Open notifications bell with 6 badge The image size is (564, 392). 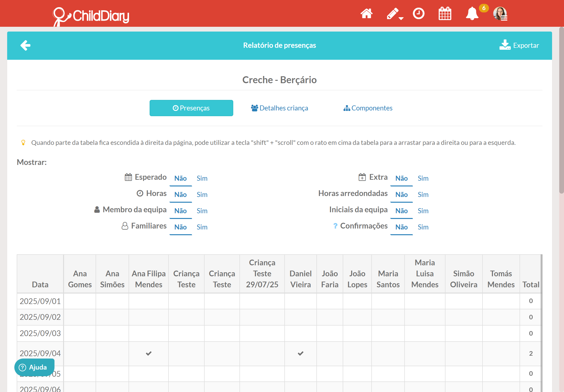[472, 14]
